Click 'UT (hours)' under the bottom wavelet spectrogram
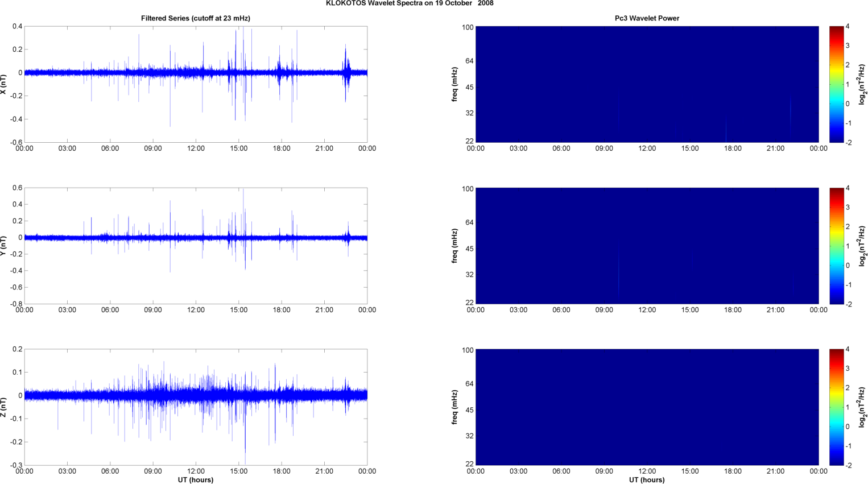 tap(647, 479)
